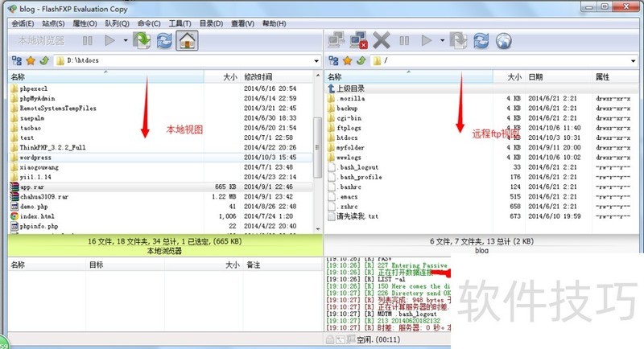Open the 会话(E) menu

pos(23,23)
